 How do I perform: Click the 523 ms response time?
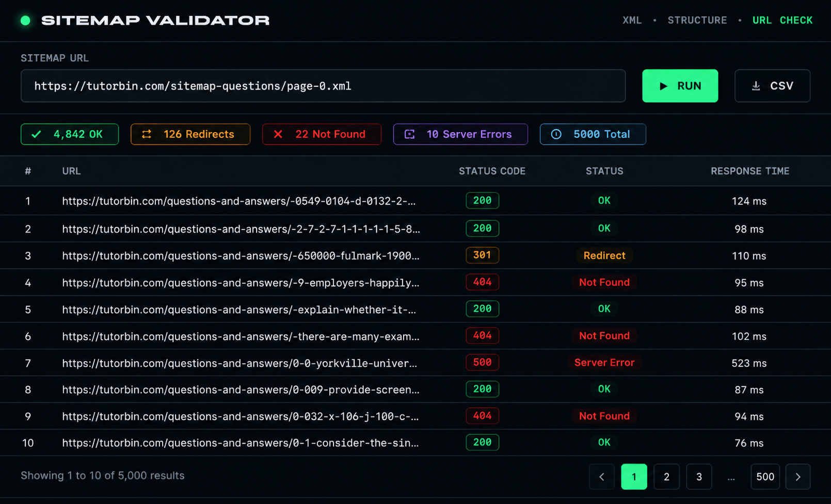(749, 363)
